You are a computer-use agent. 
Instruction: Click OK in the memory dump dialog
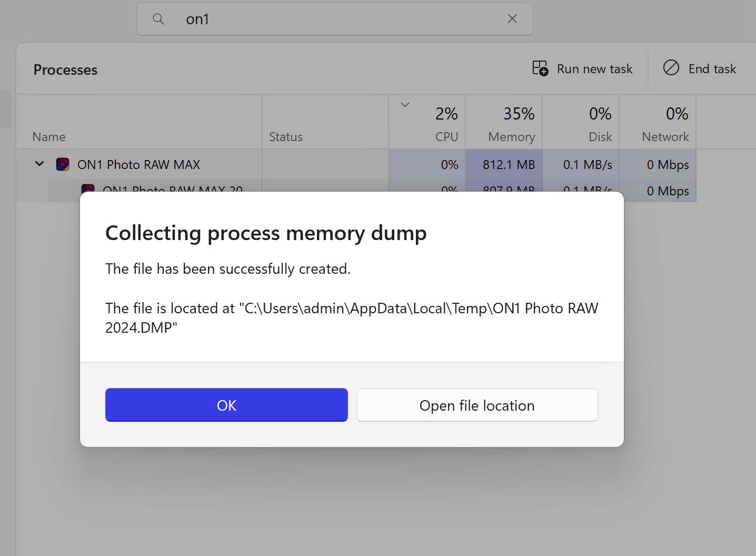pos(226,405)
